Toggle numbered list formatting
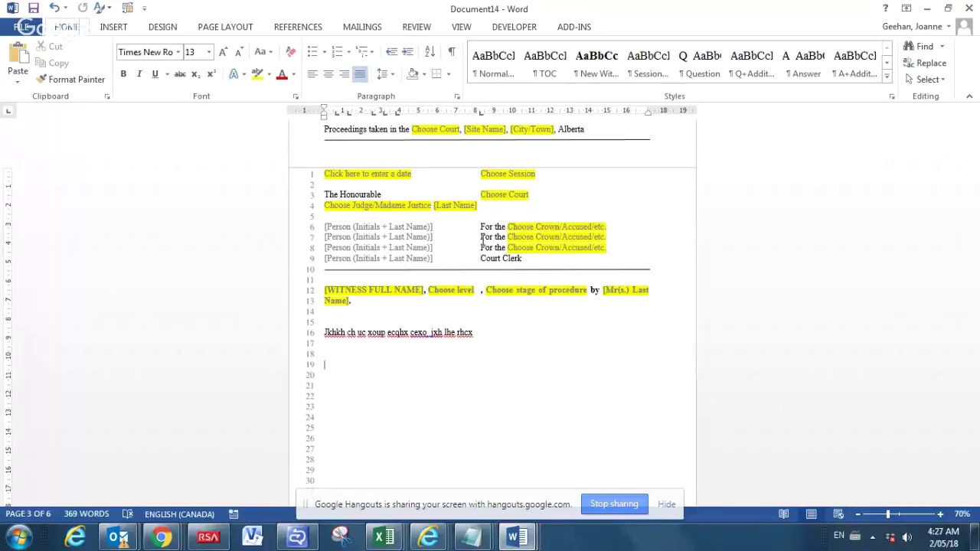 [x=337, y=52]
